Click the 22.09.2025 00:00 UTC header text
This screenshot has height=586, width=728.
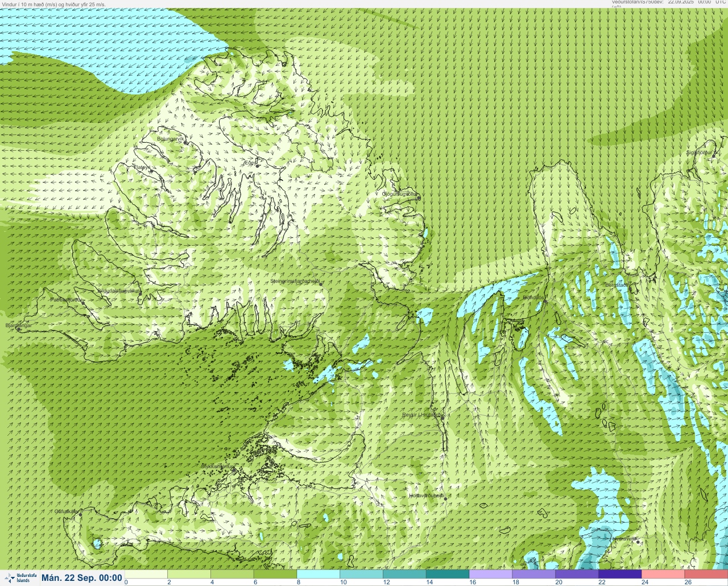[697, 2]
